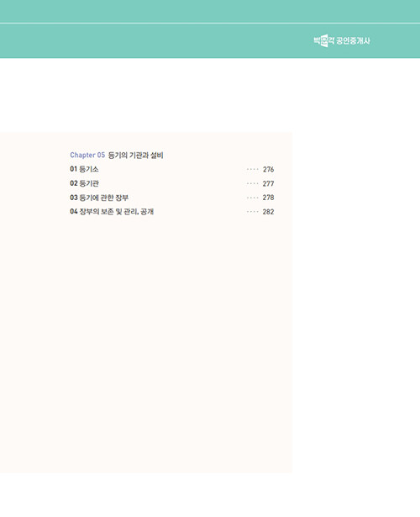The height and width of the screenshot is (517, 420).
Task: Click the number 04 of last entry
Action: [x=73, y=212]
